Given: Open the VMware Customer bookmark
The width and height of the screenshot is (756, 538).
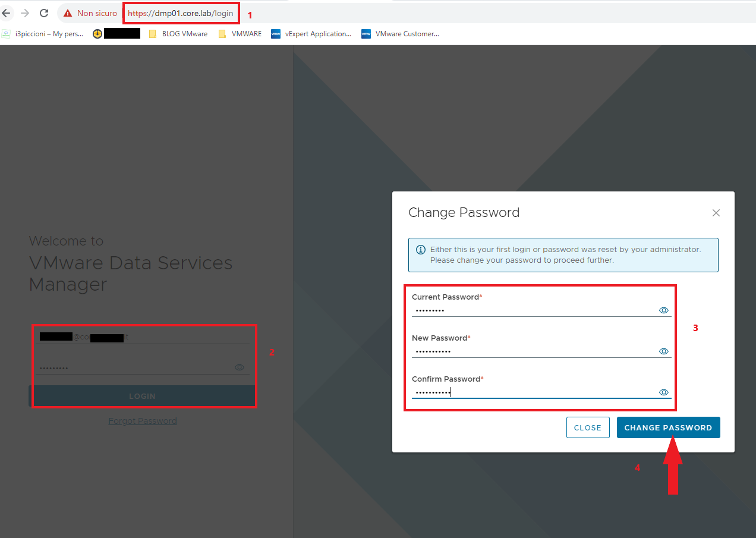Looking at the screenshot, I should click(401, 34).
